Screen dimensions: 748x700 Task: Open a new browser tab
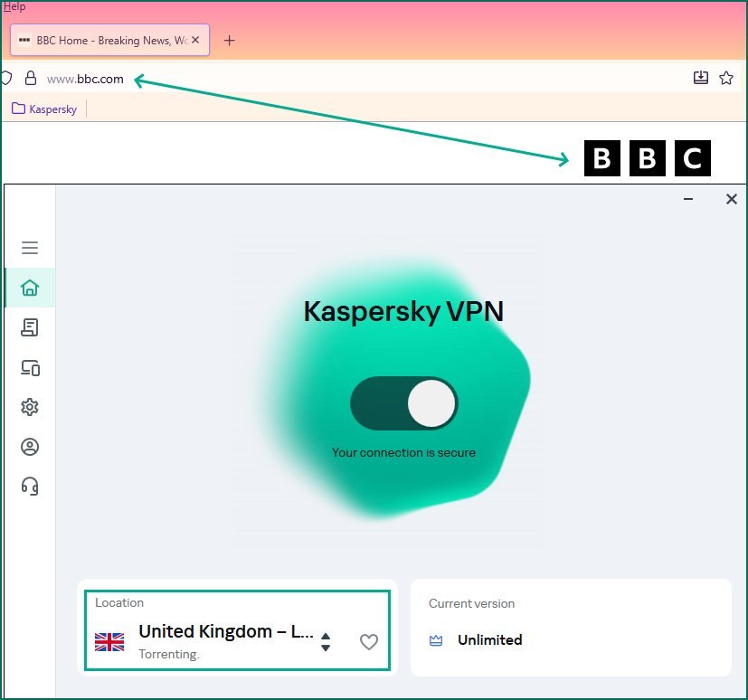[230, 41]
